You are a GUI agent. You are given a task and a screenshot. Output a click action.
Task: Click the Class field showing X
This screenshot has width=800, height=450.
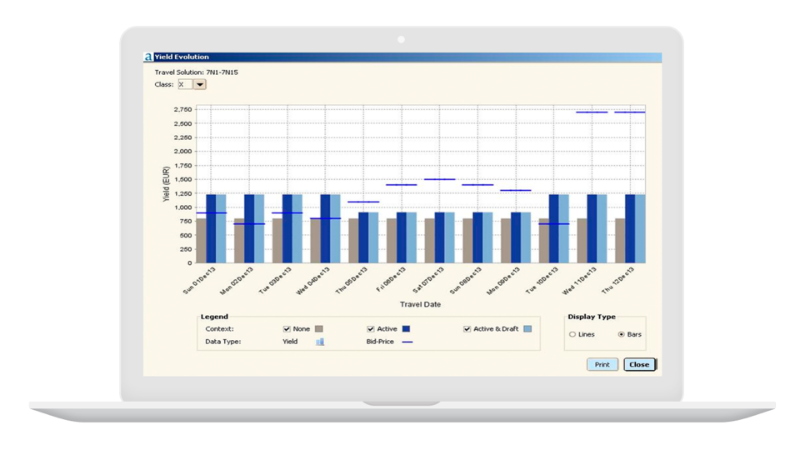coord(184,85)
